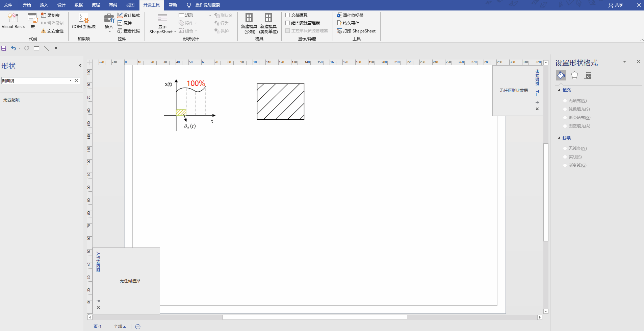This screenshot has height=331, width=644.
Task: Switch to the 视图 ribbon tab
Action: (x=130, y=5)
